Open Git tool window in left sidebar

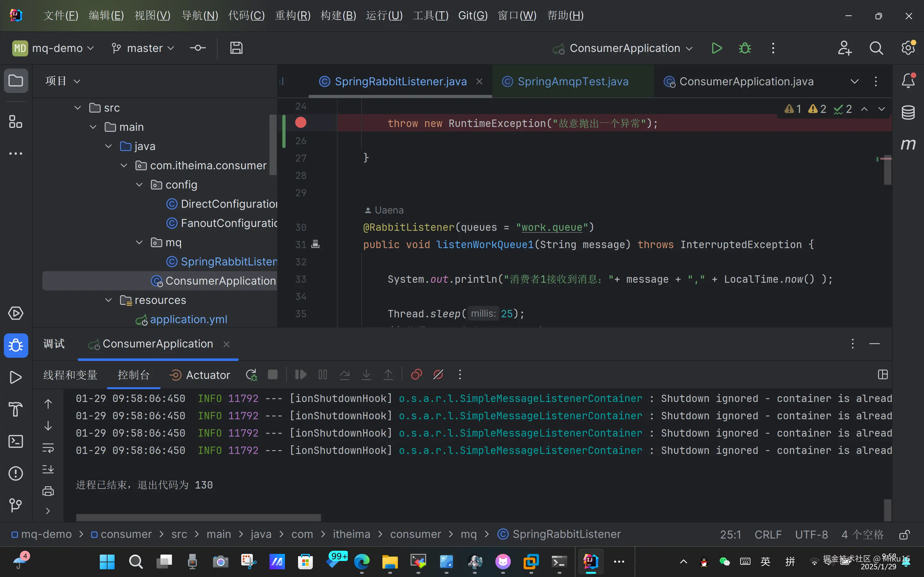[x=15, y=505]
